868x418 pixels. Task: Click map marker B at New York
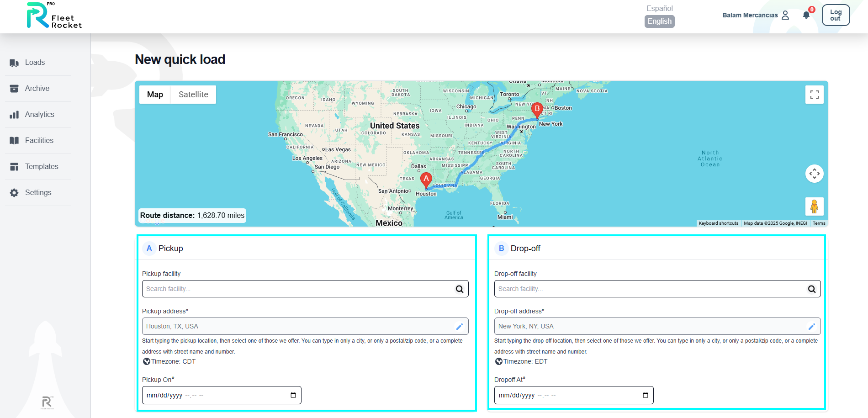tap(537, 110)
